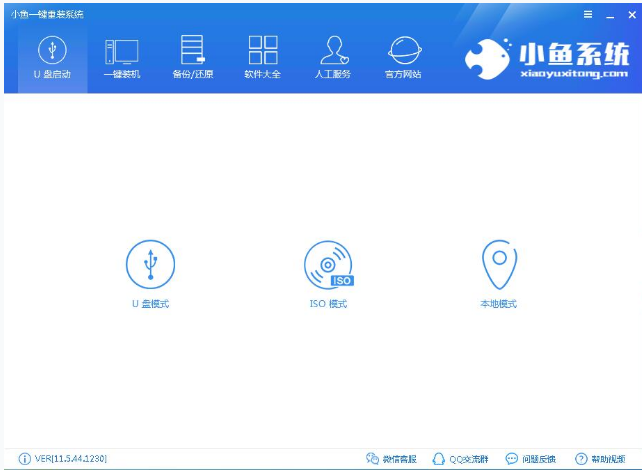Screen dimensions: 642x470
Task: Click the ISO模式 text label
Action: (x=328, y=304)
